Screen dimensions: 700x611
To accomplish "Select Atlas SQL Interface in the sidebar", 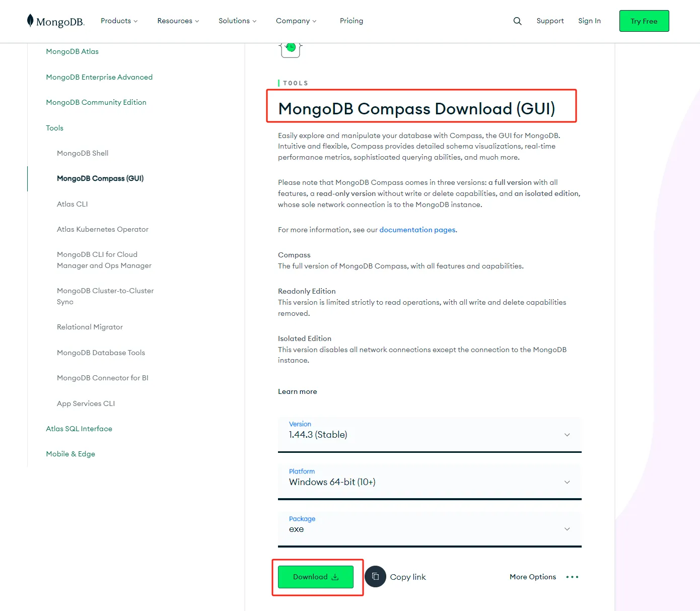I will pos(79,429).
